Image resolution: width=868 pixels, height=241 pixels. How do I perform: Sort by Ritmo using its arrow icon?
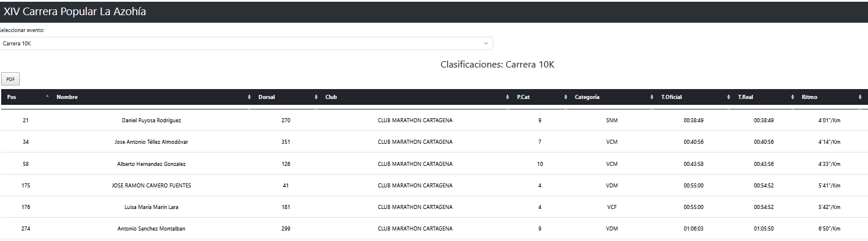tap(860, 97)
